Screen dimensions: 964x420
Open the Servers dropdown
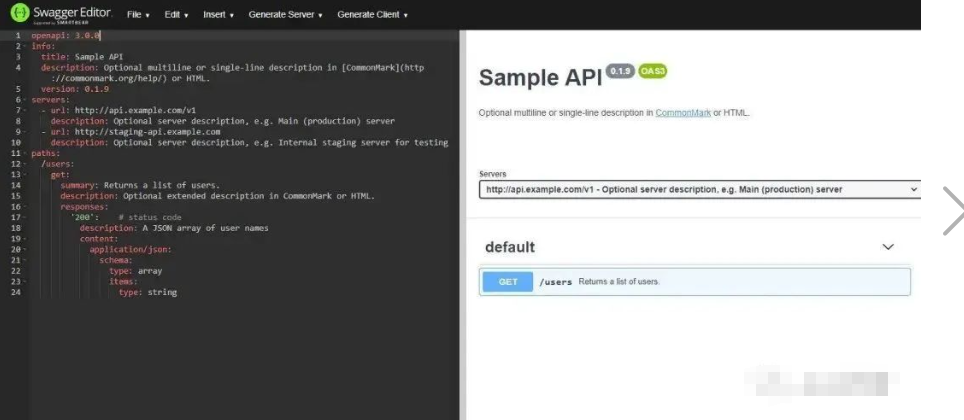[x=700, y=189]
